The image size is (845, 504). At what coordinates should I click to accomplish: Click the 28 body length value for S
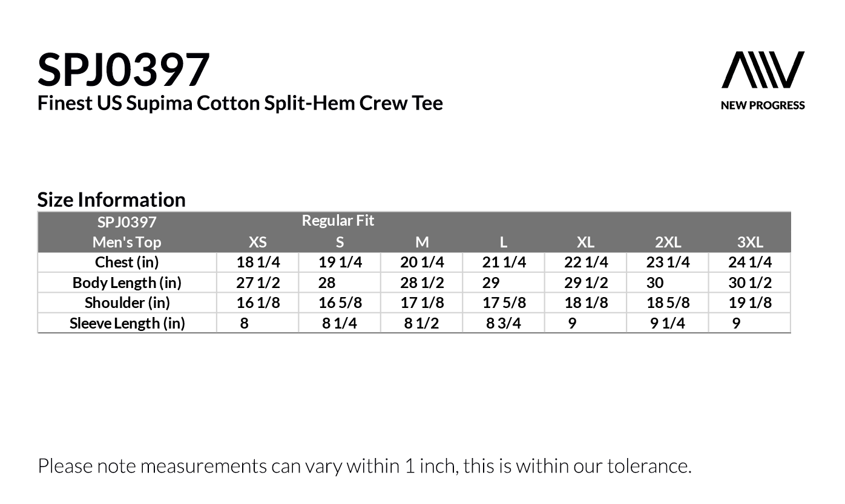327,283
